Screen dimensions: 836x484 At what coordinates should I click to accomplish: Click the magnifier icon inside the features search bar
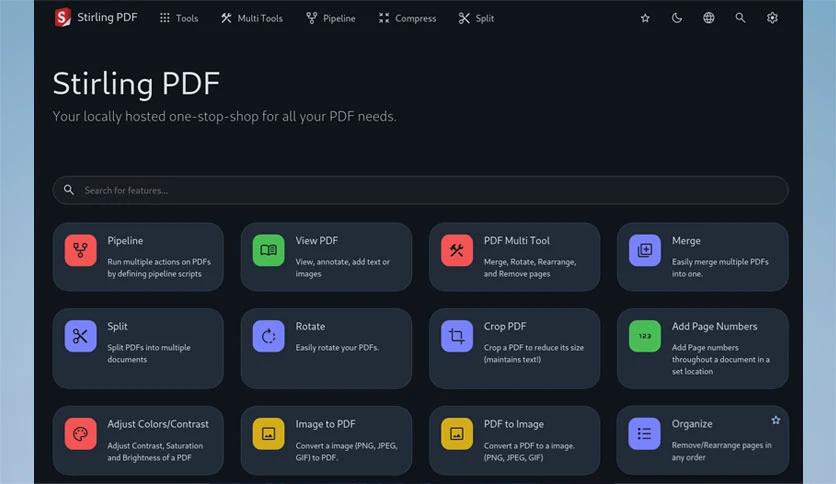coord(69,190)
